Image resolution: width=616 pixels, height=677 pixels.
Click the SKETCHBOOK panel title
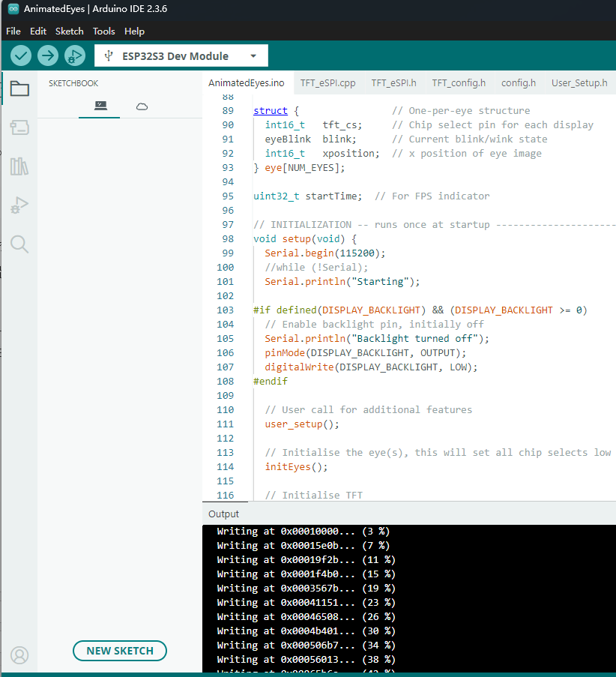tap(73, 83)
